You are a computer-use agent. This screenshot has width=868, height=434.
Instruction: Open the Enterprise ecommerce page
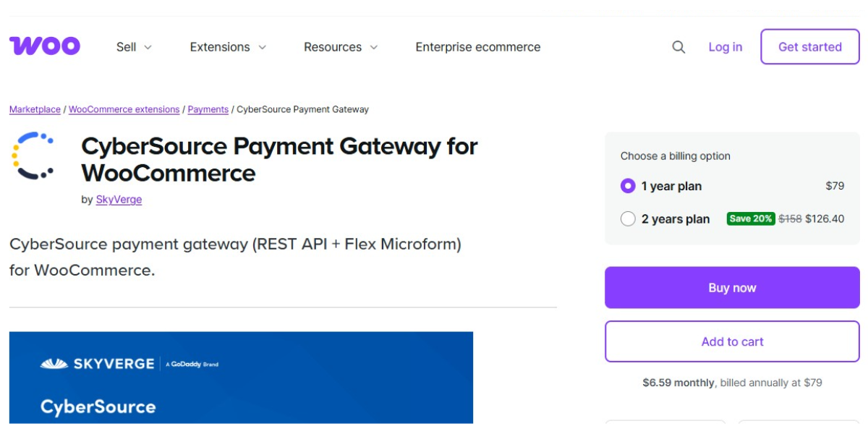pyautogui.click(x=477, y=47)
